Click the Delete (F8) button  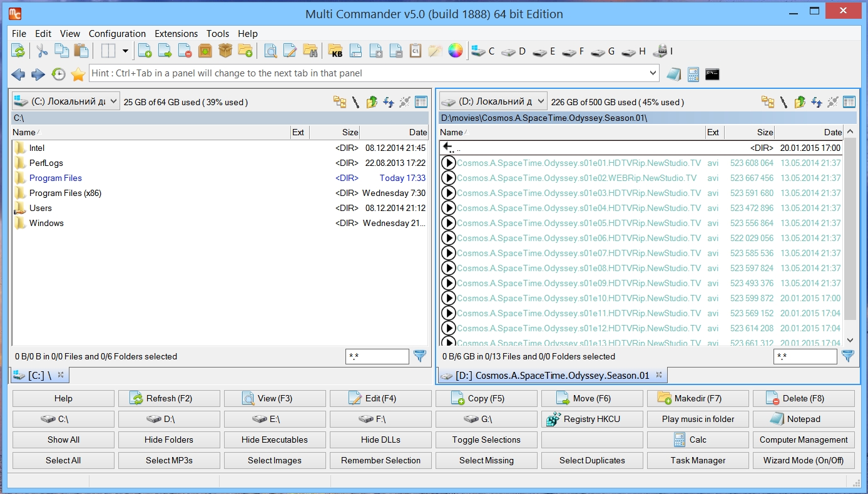coord(804,398)
